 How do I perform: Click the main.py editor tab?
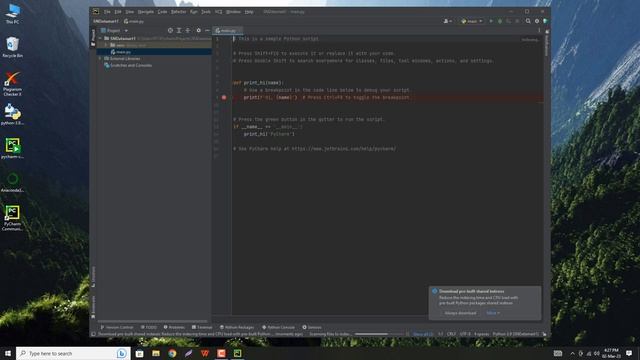(x=227, y=31)
